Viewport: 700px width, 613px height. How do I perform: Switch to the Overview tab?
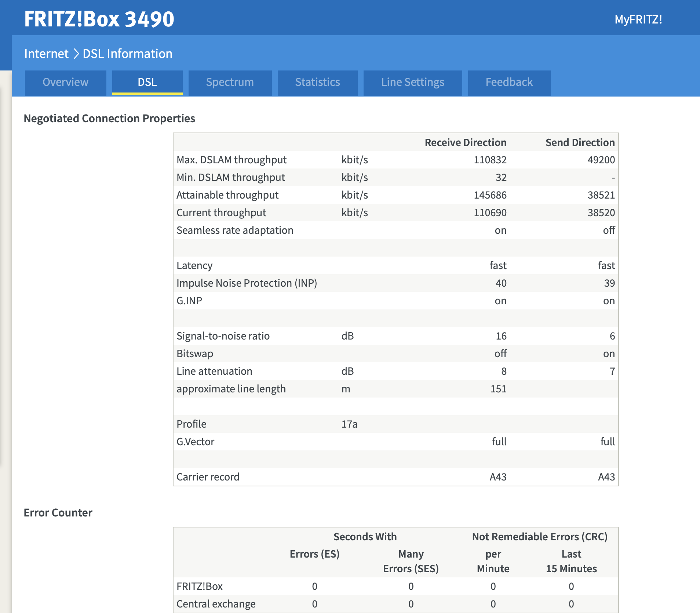point(65,82)
